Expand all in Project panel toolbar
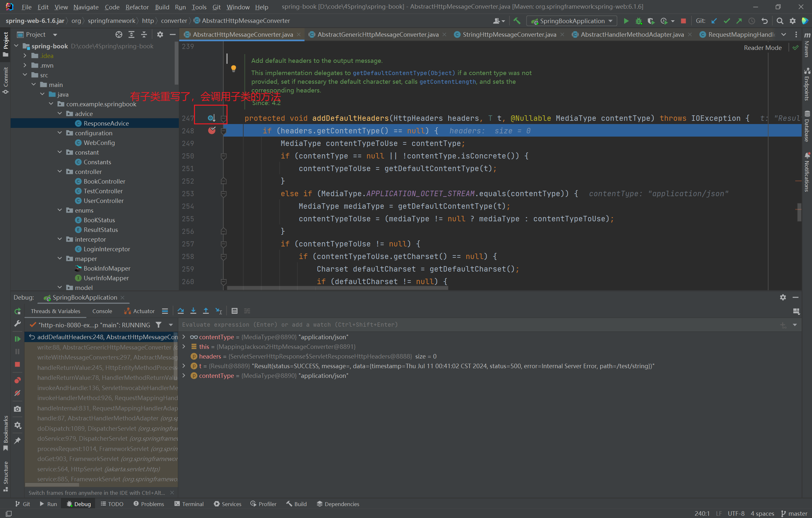Screen dimensions: 812x518 (131, 34)
